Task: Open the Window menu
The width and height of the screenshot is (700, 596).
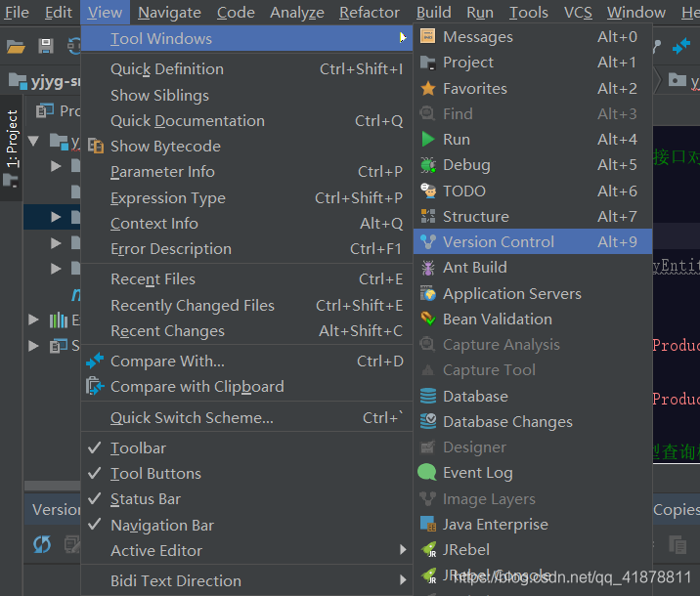Action: 636,12
